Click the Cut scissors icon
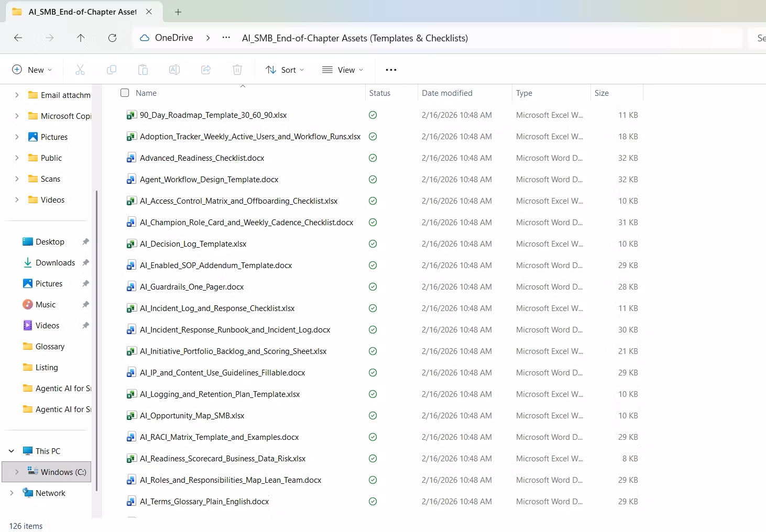The image size is (766, 532). point(80,70)
